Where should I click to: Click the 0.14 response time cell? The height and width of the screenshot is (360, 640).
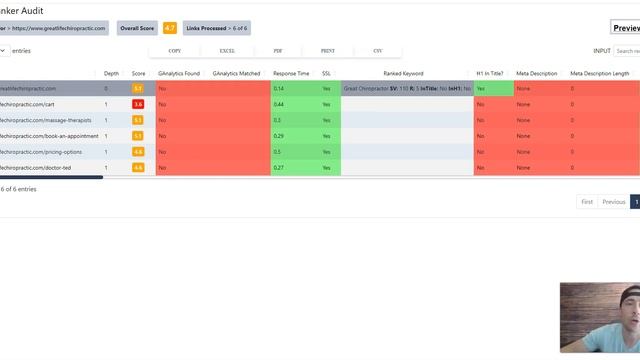pos(296,89)
